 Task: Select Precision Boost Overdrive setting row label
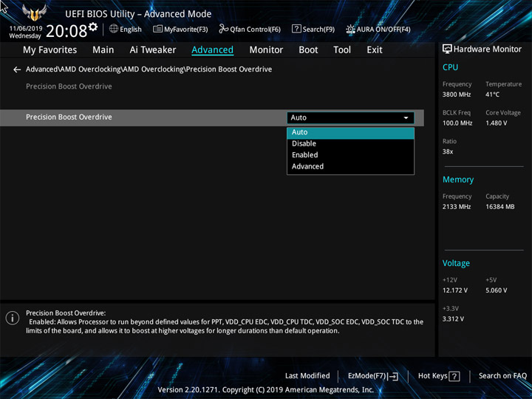pyautogui.click(x=69, y=117)
